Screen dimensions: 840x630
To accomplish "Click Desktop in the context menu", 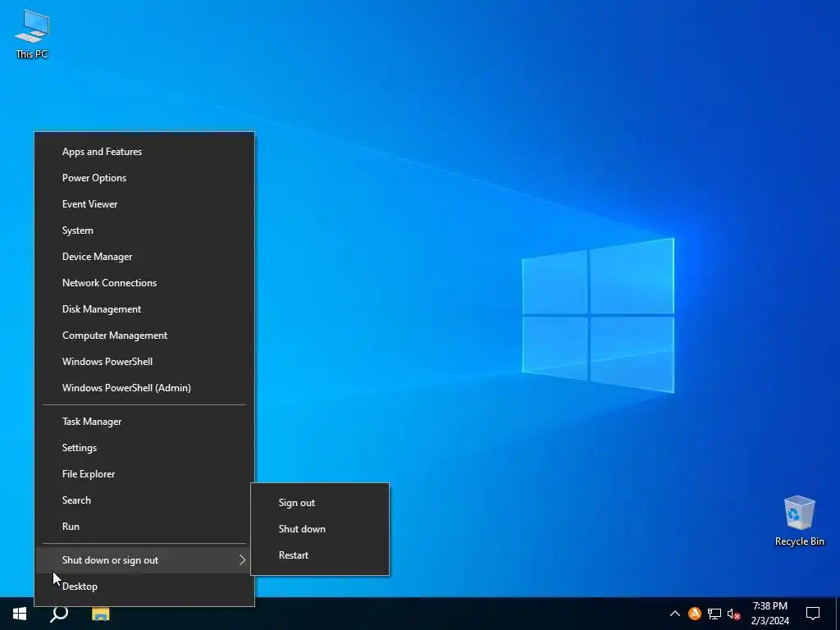I will tap(144, 587).
